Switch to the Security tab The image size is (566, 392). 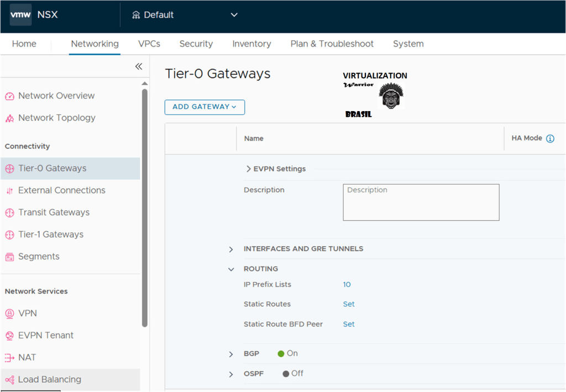(196, 44)
